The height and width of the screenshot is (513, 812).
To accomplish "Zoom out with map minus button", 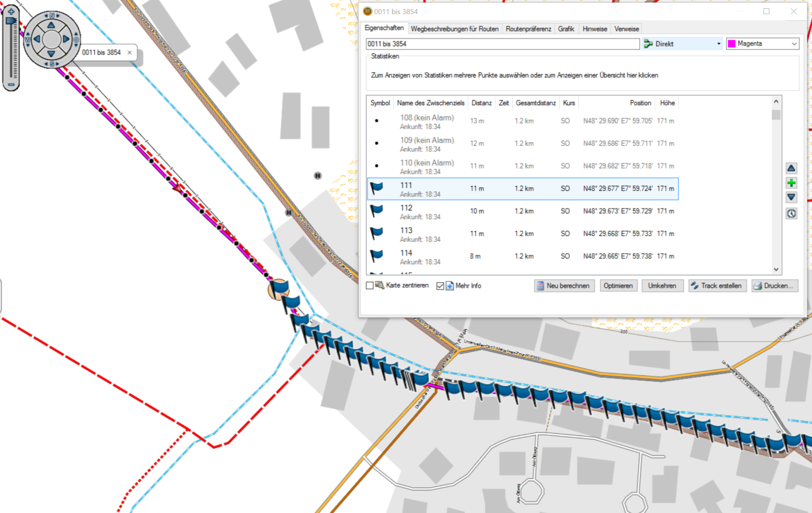I will point(11,84).
